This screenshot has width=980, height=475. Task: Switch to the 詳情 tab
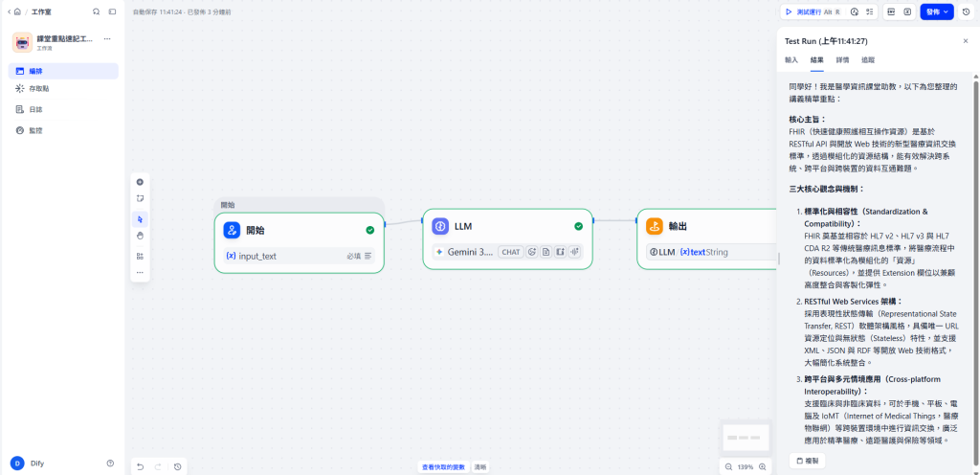842,60
